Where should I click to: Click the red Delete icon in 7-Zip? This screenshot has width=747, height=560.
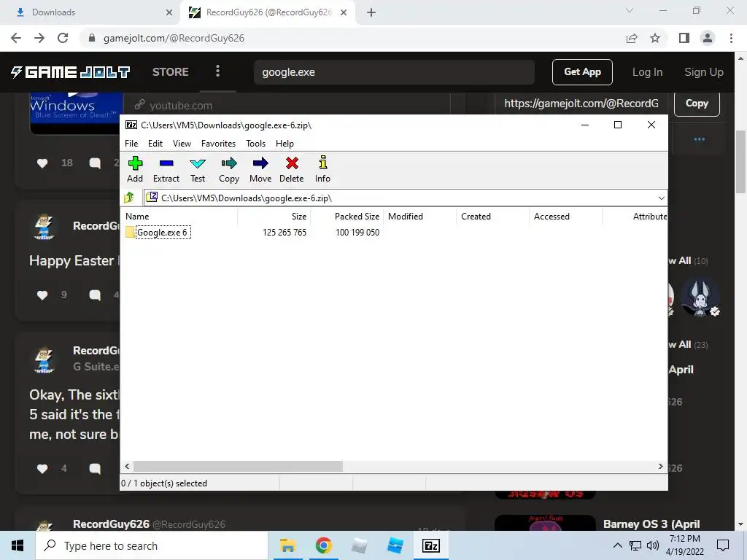(x=292, y=169)
